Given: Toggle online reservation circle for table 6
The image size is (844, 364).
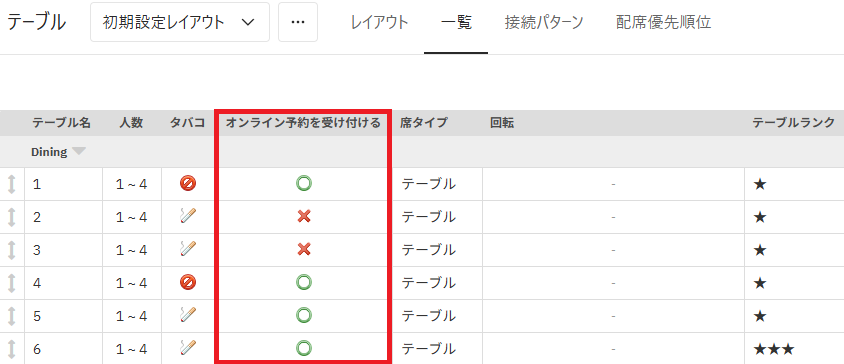Looking at the screenshot, I should [304, 348].
